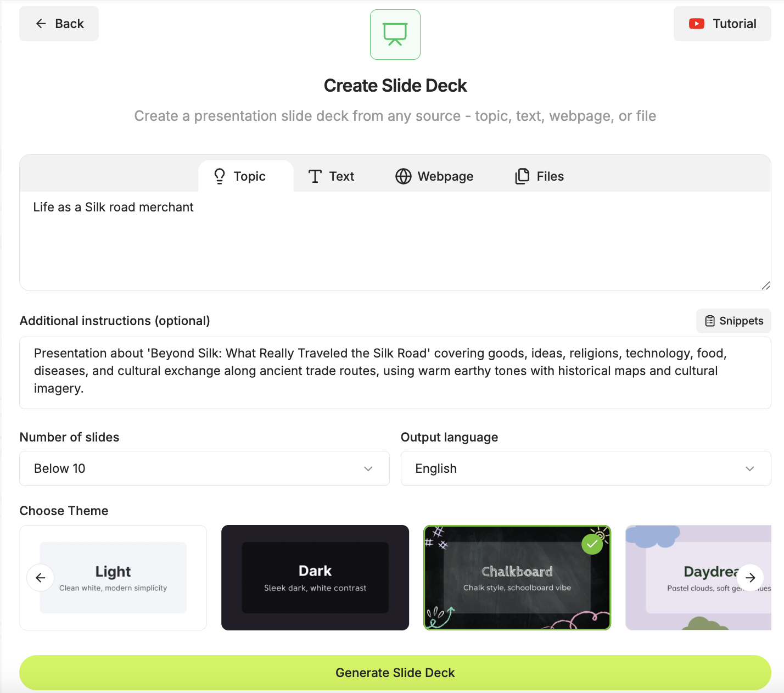Open the Tutorial link
Image resolution: width=784 pixels, height=693 pixels.
(x=722, y=24)
